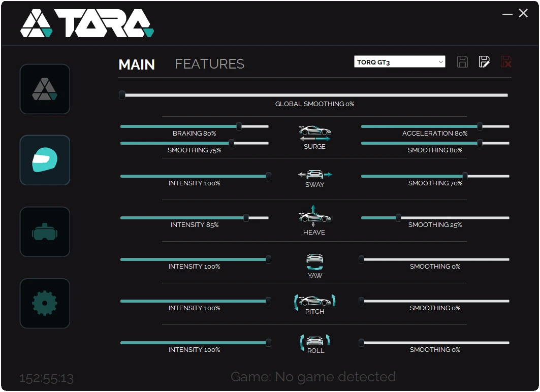Switch to the FEATURES tab
The height and width of the screenshot is (392, 540).
coord(210,64)
